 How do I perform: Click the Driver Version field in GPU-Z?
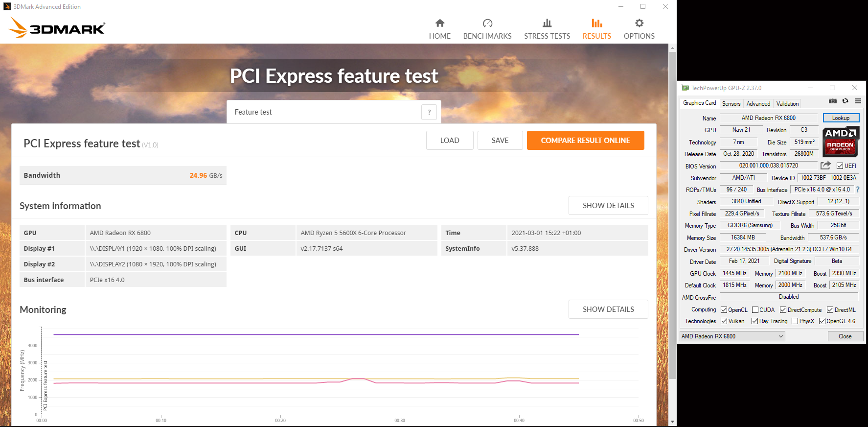[789, 249]
